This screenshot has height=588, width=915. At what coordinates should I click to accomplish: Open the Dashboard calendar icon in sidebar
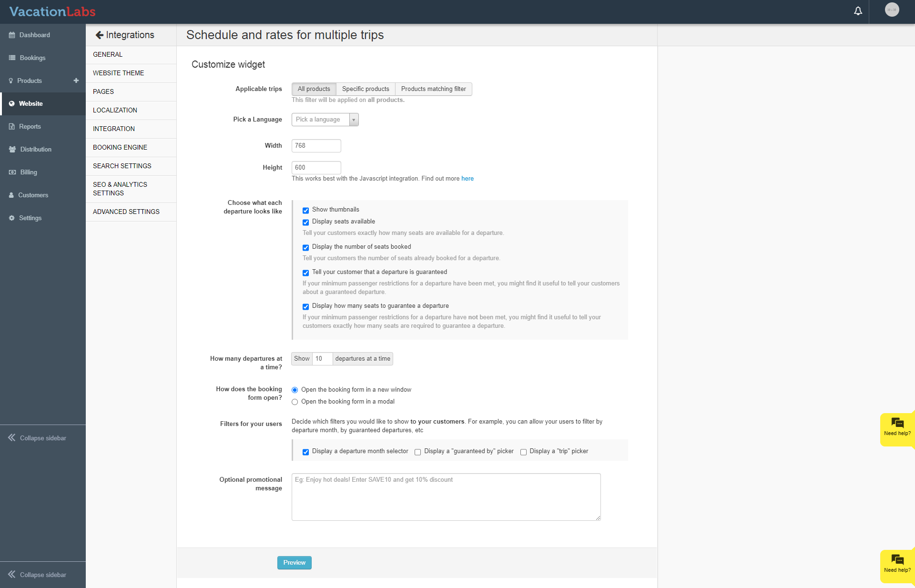pos(12,35)
